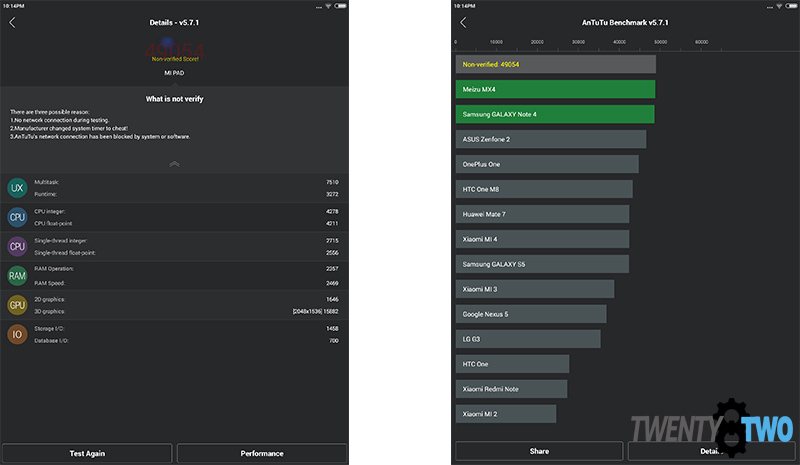
Task: Select the Huawei Mate 7 bar
Action: tap(542, 214)
